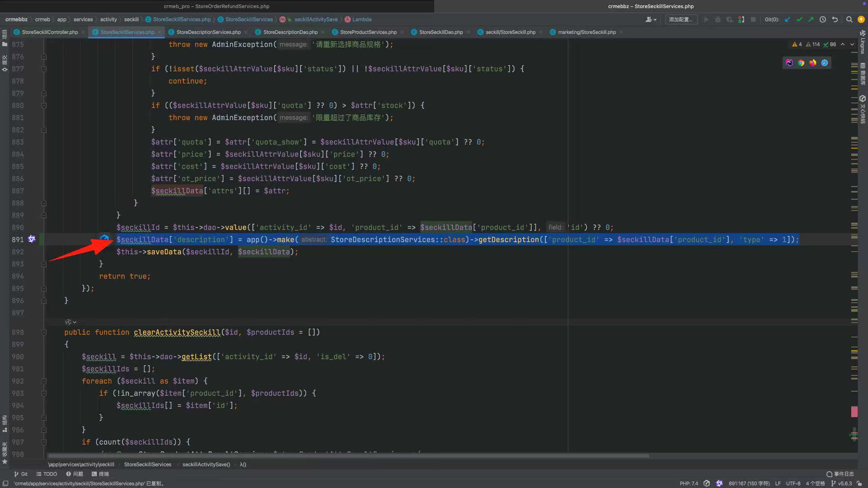Open TODO tool window button
The height and width of the screenshot is (488, 868).
click(47, 474)
